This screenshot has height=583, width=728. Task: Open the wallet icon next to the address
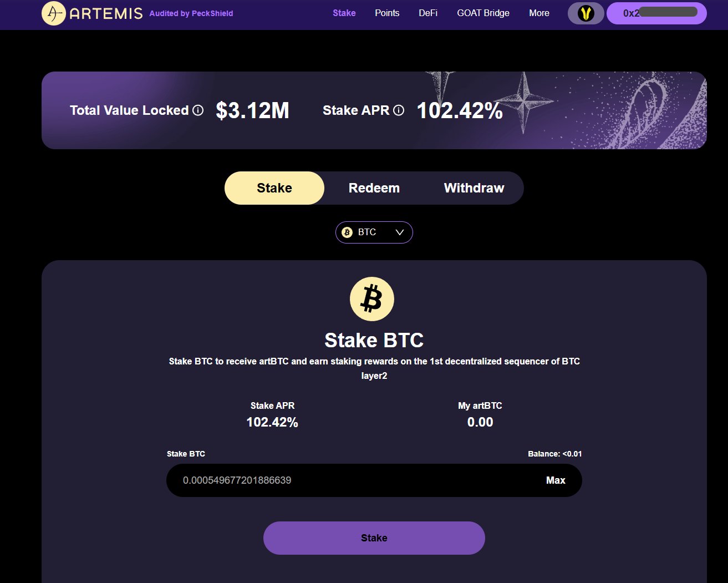tap(586, 13)
